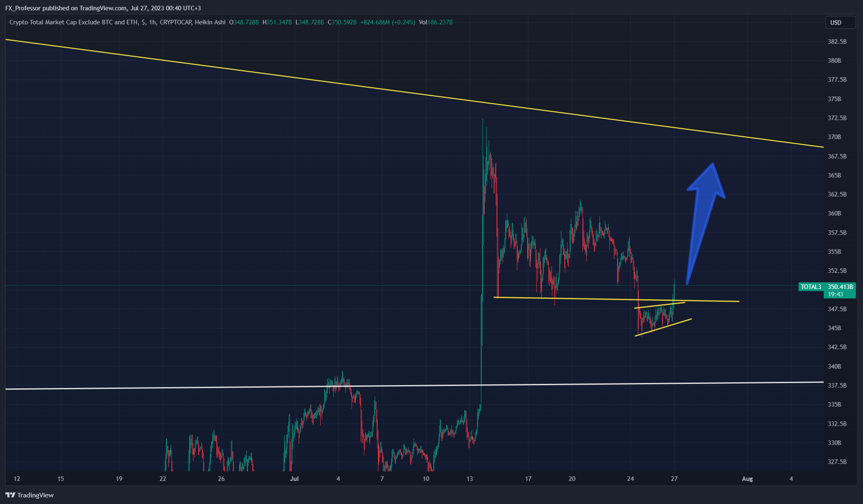Click the 357.5B price axis label
This screenshot has height=504, width=863.
point(837,233)
